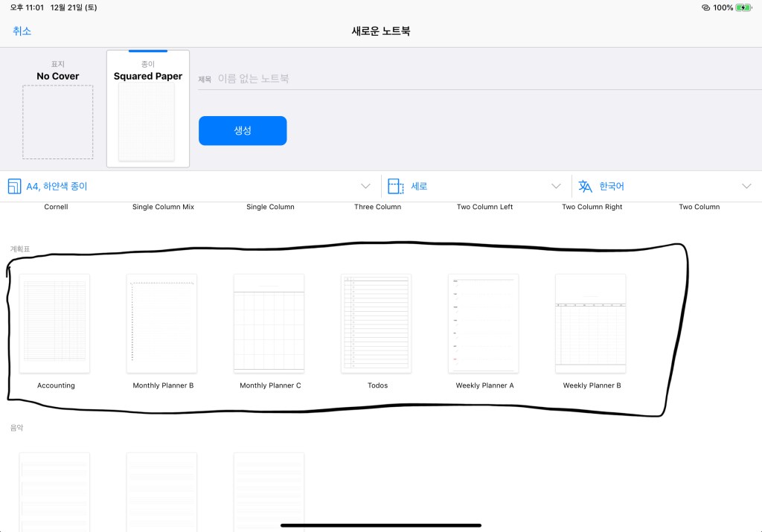Select the Monthly Planner B template
The height and width of the screenshot is (532, 762).
click(x=162, y=324)
